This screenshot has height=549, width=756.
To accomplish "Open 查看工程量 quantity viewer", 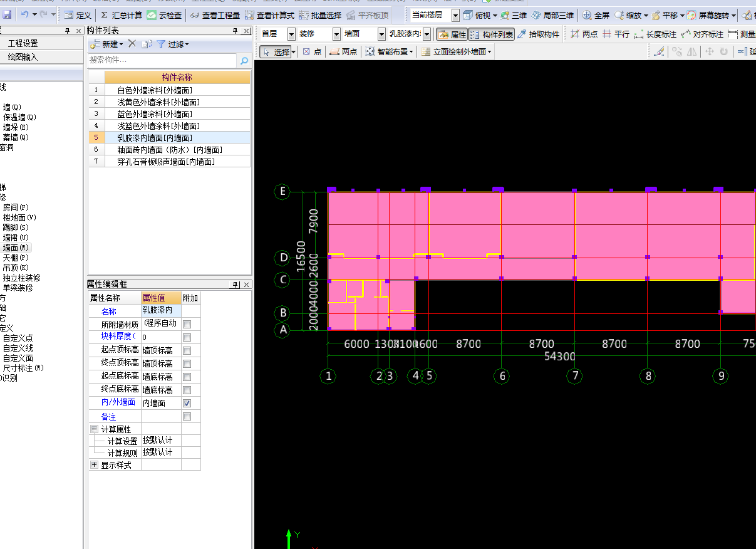I will tap(215, 15).
